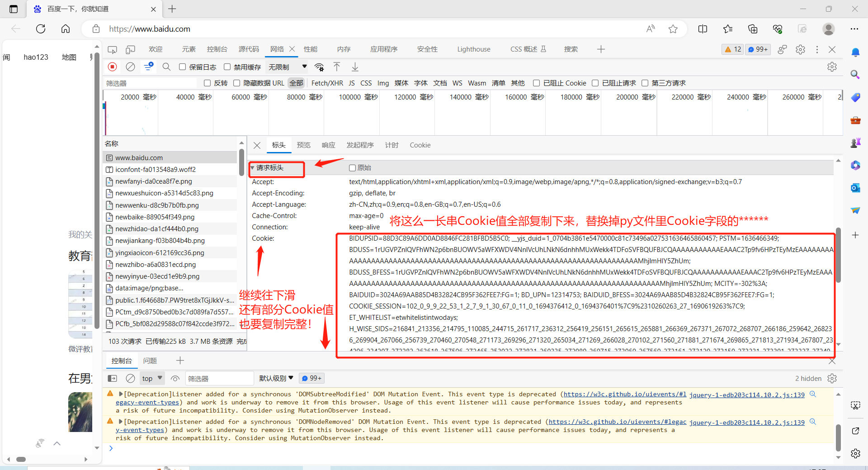Open Edge sidebar search icon
The height and width of the screenshot is (470, 868).
point(855,74)
